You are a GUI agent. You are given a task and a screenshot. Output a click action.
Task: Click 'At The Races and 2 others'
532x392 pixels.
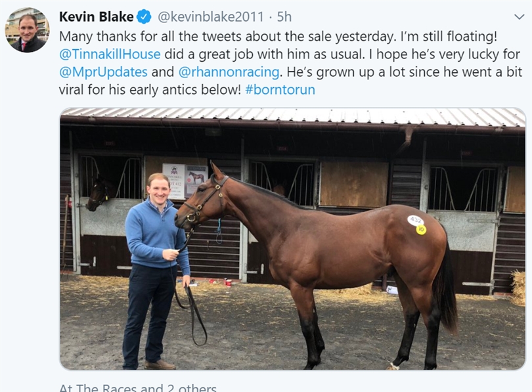pos(138,387)
